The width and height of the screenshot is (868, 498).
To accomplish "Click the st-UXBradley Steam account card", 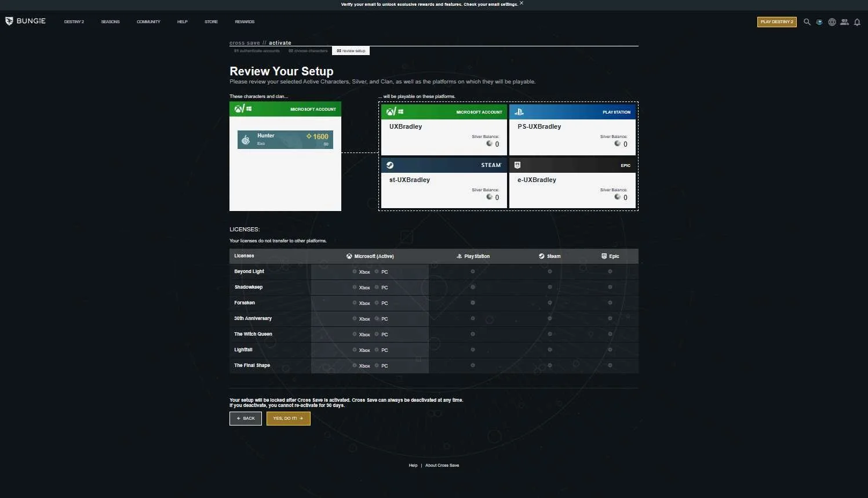I will (444, 183).
